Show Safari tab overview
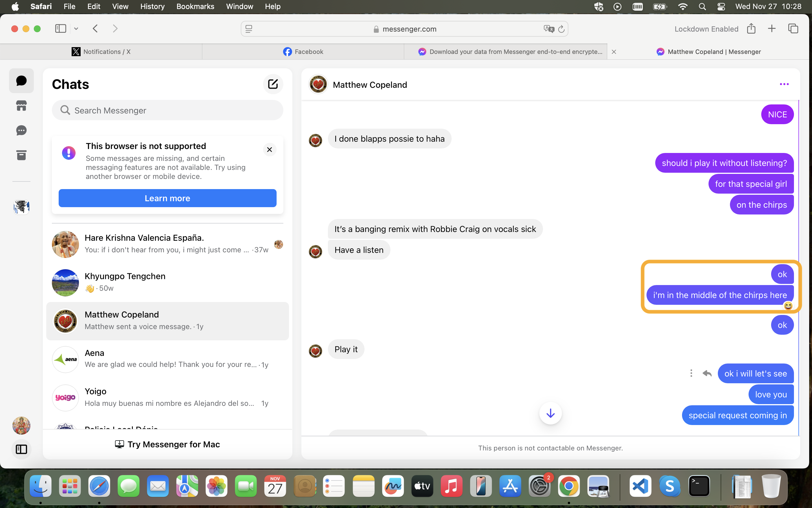 pyautogui.click(x=793, y=29)
